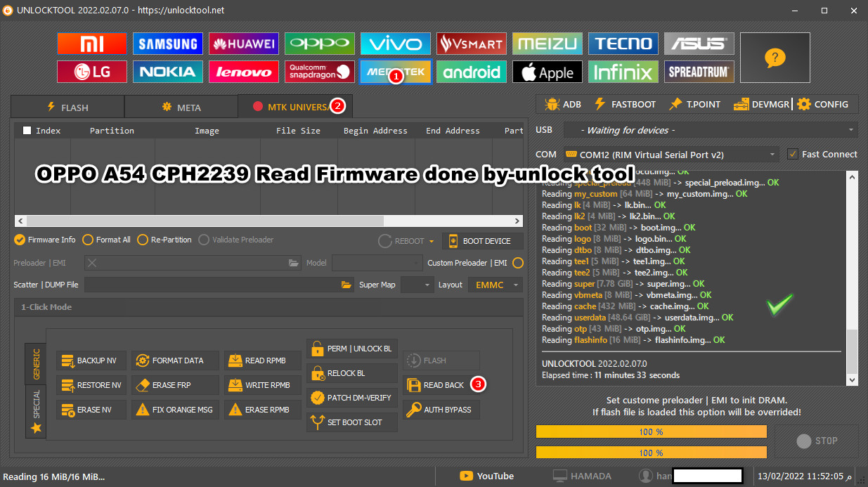Viewport: 868px width, 487px height.
Task: Toggle the Fast Connect checkbox
Action: point(793,154)
